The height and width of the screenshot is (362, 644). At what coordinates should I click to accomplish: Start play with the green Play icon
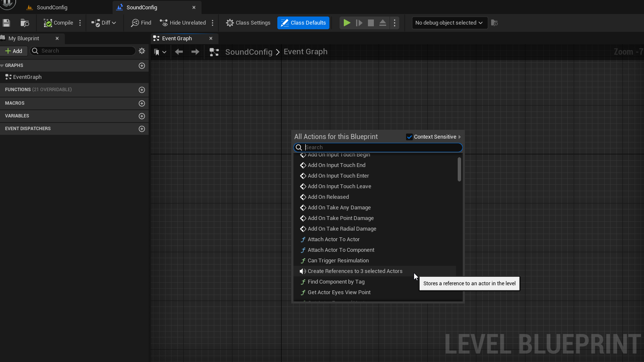[x=347, y=23]
